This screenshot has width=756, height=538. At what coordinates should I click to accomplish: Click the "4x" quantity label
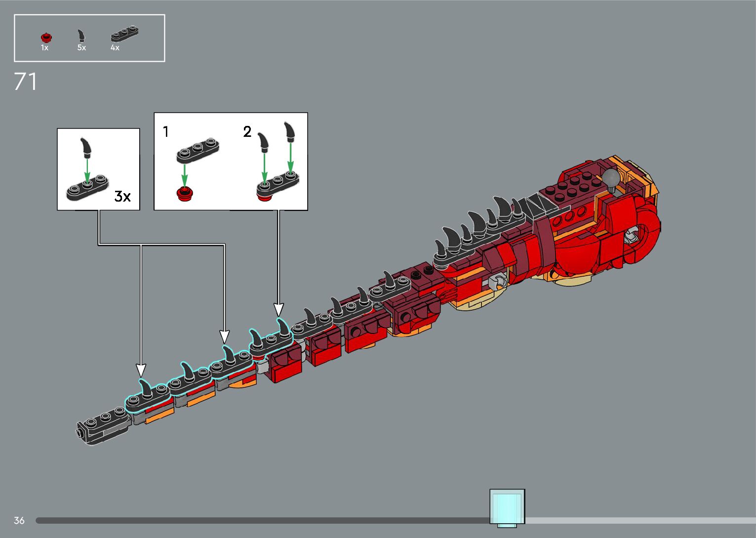[115, 48]
